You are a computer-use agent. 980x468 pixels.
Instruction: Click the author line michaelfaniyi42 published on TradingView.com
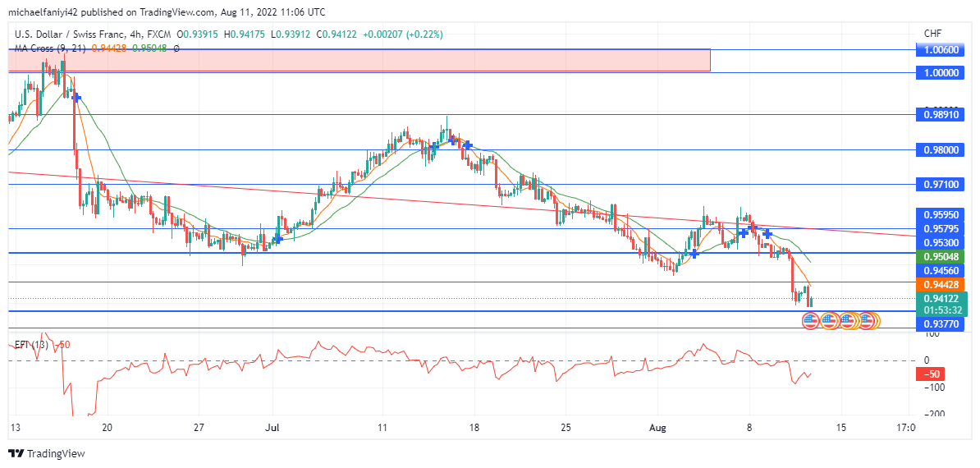(x=167, y=11)
